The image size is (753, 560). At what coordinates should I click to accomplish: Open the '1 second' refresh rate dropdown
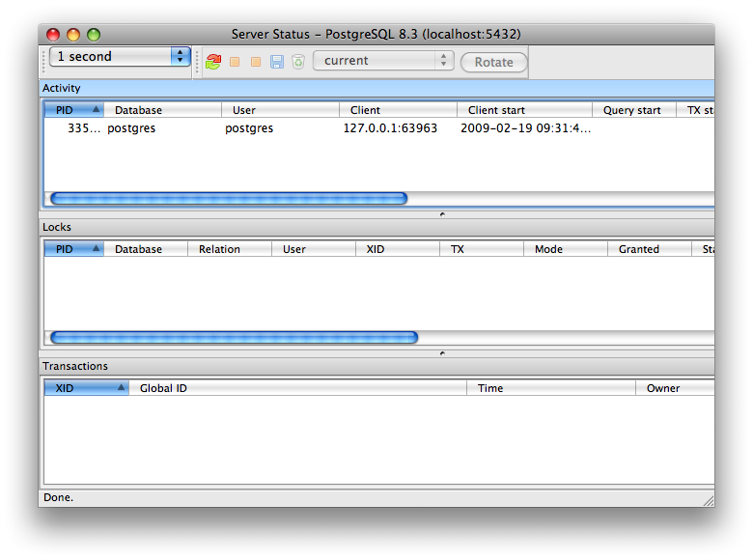120,57
